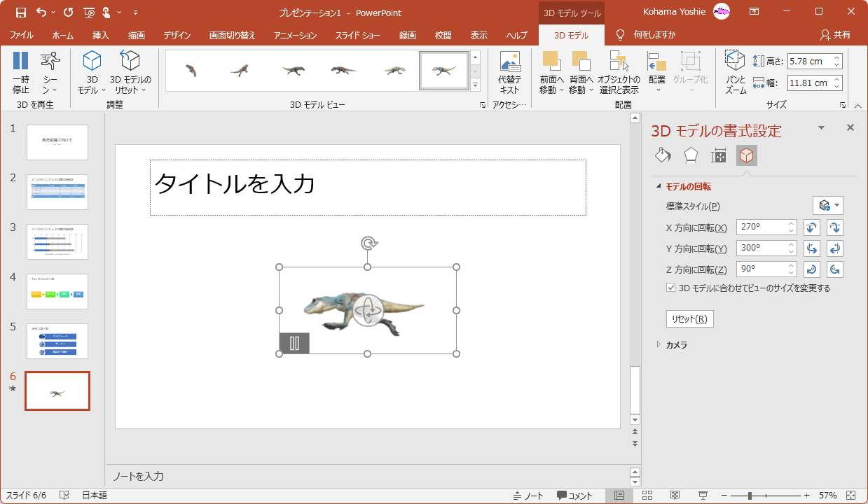
Task: Click the 共有 share button
Action: (835, 35)
